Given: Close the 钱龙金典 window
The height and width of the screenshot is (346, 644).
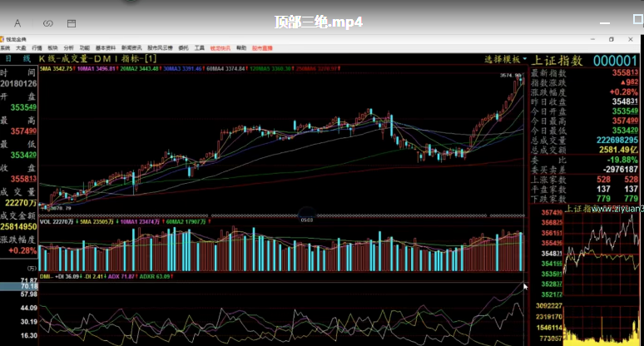Looking at the screenshot, I should click(x=631, y=39).
